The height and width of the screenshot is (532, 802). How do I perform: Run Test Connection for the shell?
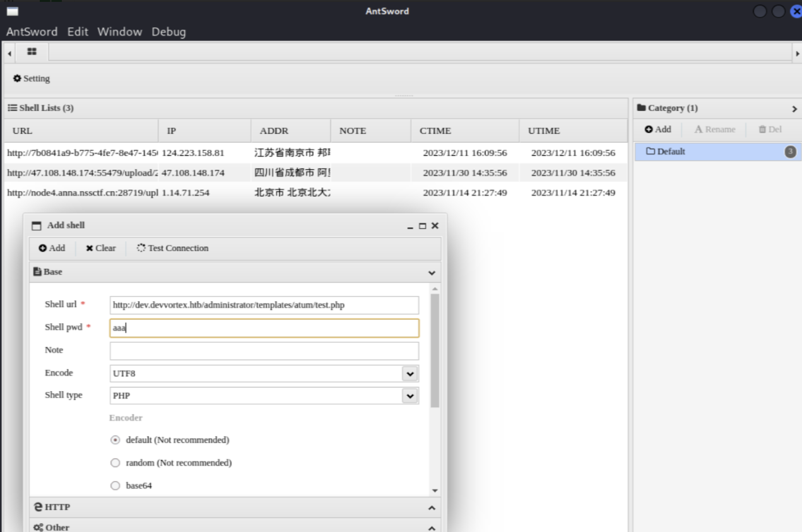tap(172, 248)
